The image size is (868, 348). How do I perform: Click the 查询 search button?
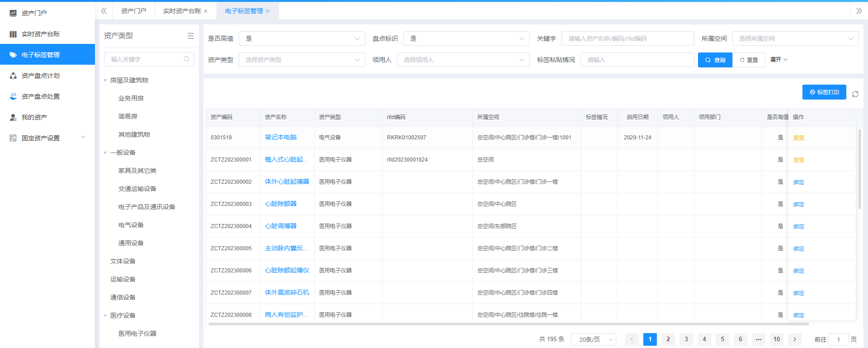pos(715,60)
